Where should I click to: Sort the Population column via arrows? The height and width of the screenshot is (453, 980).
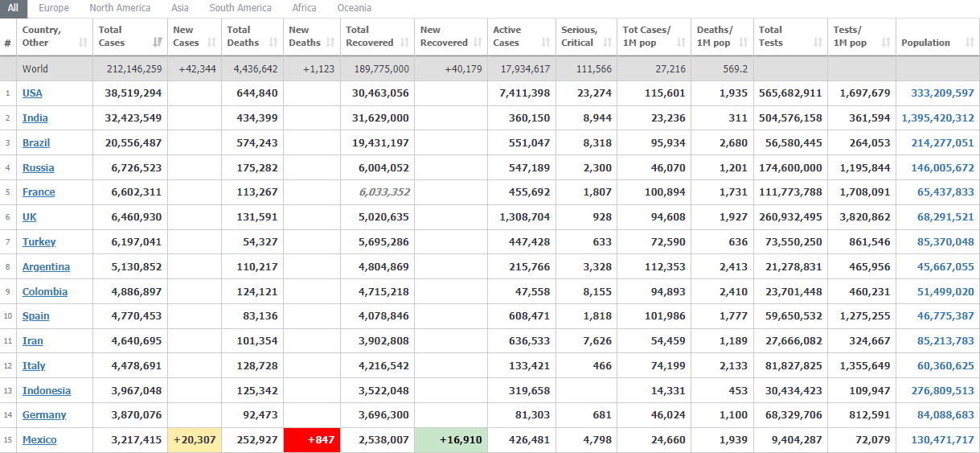[x=970, y=43]
